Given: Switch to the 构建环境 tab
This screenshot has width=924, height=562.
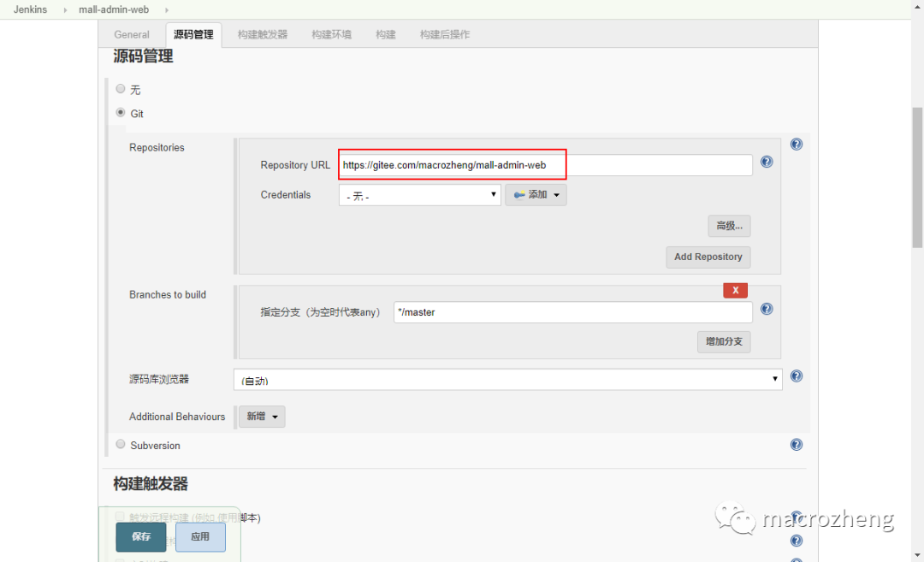Looking at the screenshot, I should [x=331, y=35].
